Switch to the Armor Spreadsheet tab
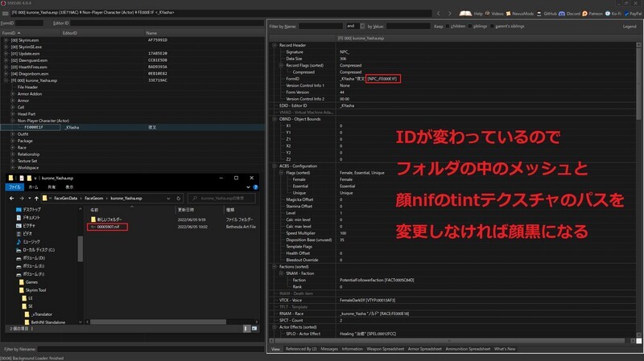 425,349
